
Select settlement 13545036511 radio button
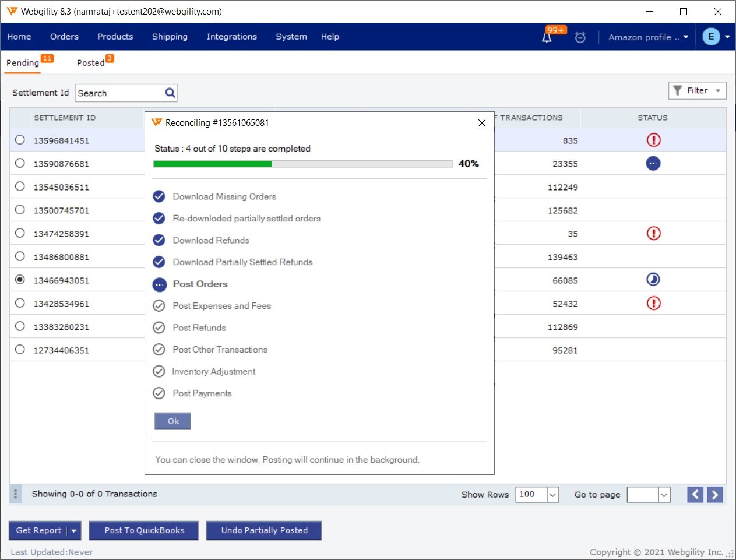pyautogui.click(x=20, y=186)
